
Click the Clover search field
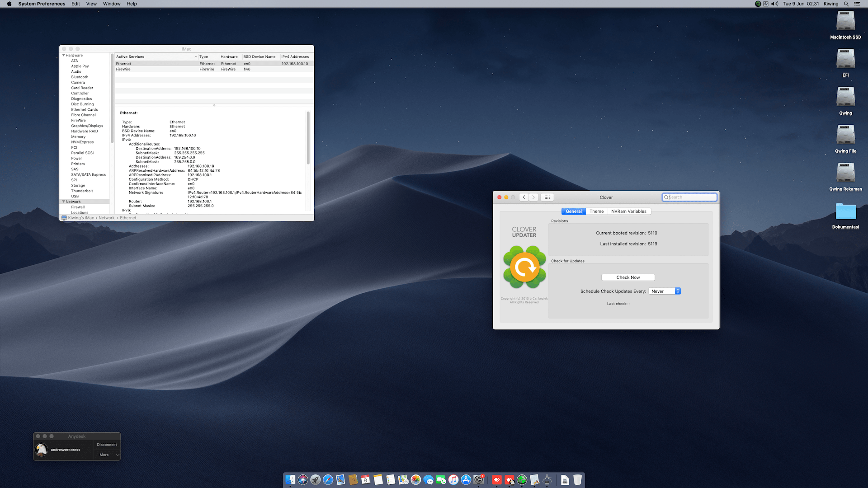click(x=689, y=197)
